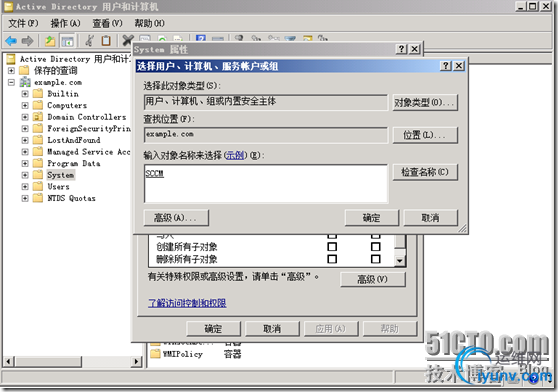The image size is (558, 392).
Task: Open the 示例 examples link
Action: point(235,155)
